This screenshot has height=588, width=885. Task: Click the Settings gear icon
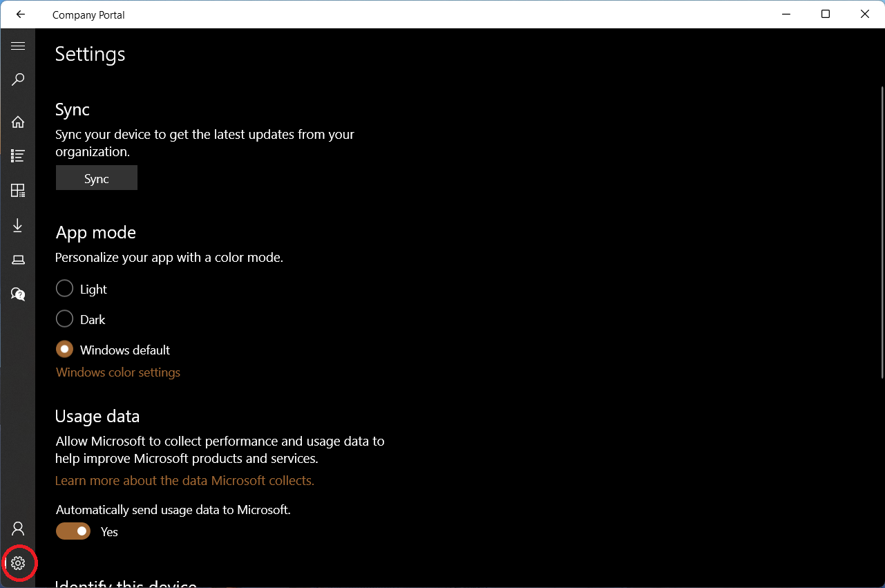[x=18, y=563]
